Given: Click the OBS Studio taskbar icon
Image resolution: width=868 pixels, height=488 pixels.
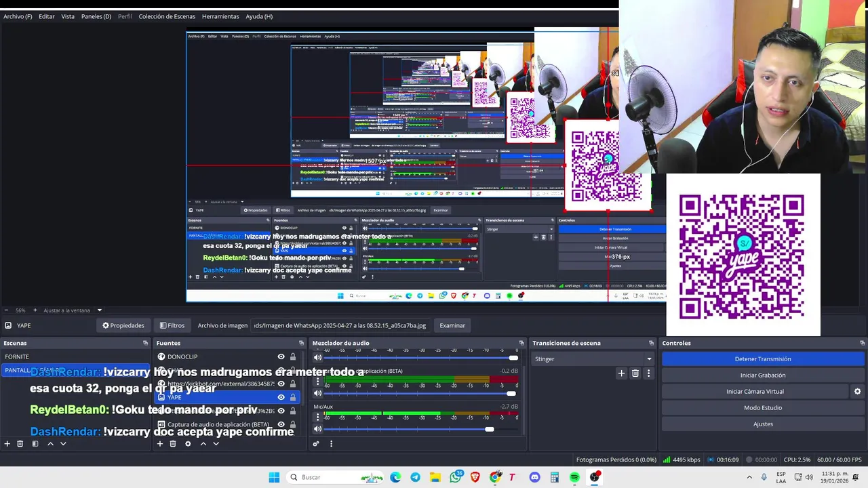Looking at the screenshot, I should [595, 477].
